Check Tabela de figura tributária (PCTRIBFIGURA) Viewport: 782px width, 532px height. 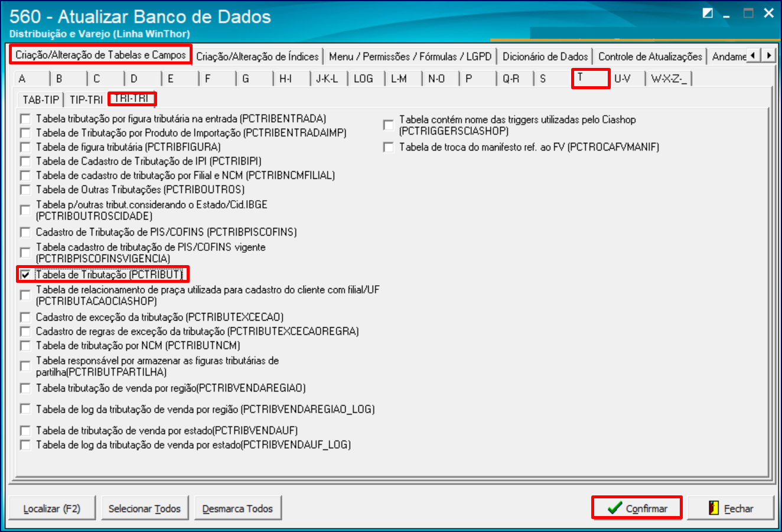25,147
